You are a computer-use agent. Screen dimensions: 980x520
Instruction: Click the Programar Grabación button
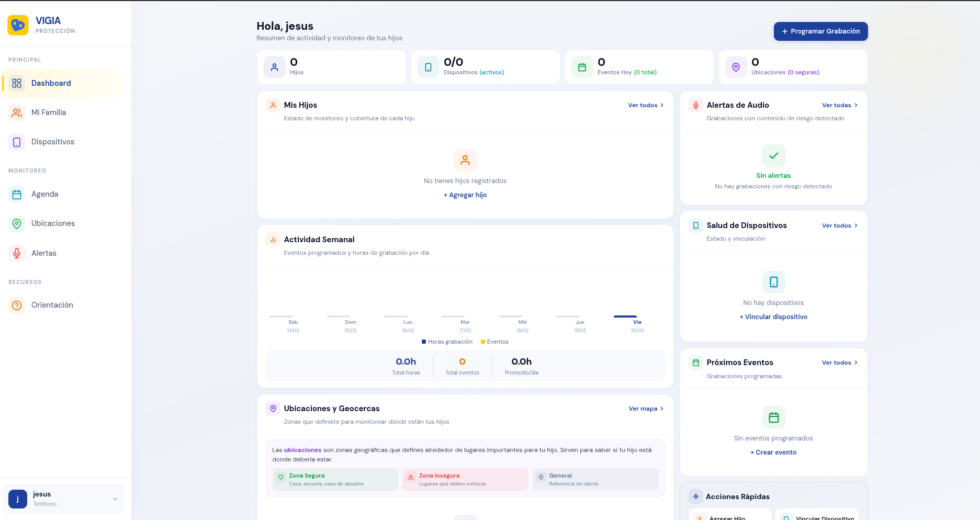(x=820, y=31)
